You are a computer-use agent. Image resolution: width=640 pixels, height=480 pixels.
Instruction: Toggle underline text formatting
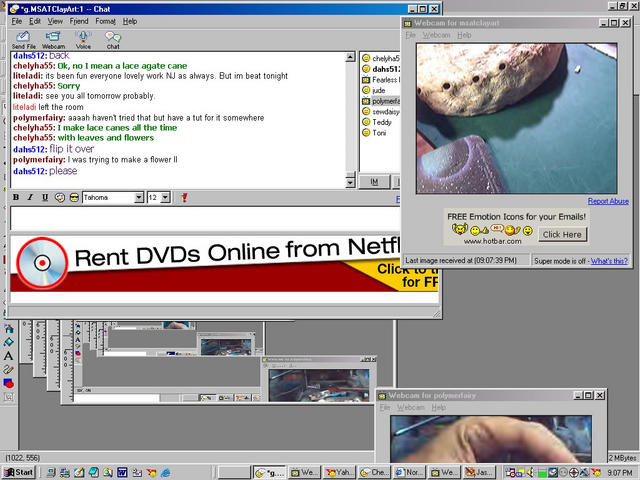(x=45, y=198)
